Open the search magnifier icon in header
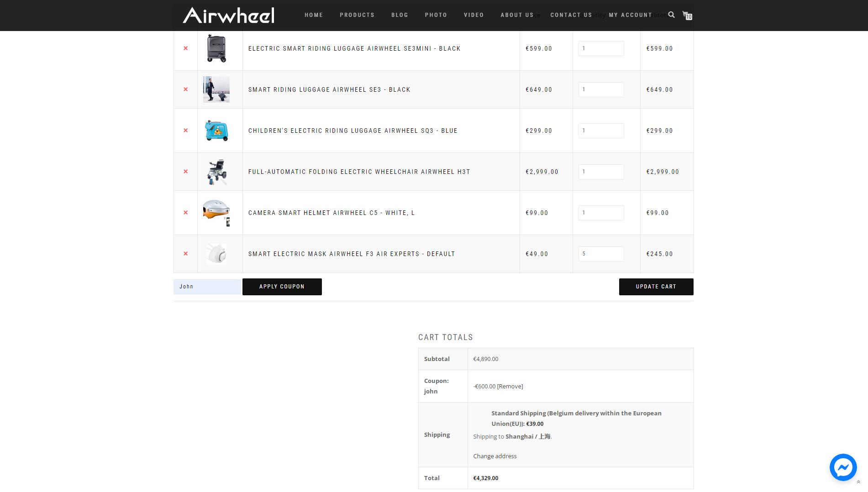Screen dimensions: 868x492 (671, 15)
